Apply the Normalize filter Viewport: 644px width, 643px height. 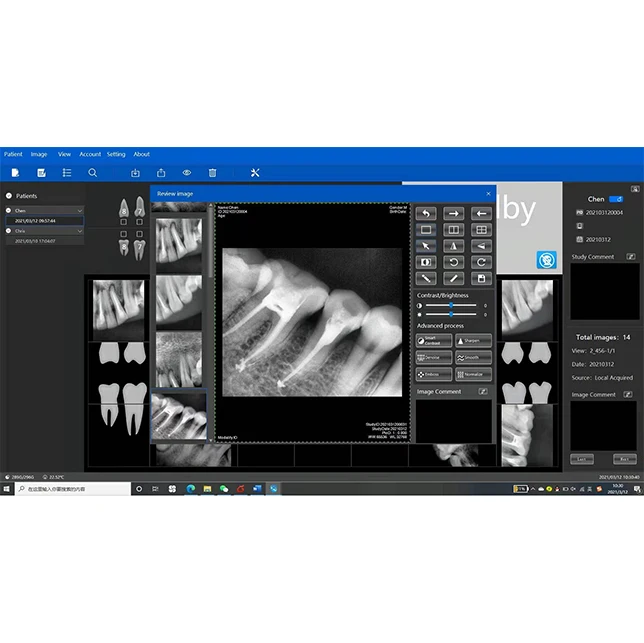tap(473, 374)
